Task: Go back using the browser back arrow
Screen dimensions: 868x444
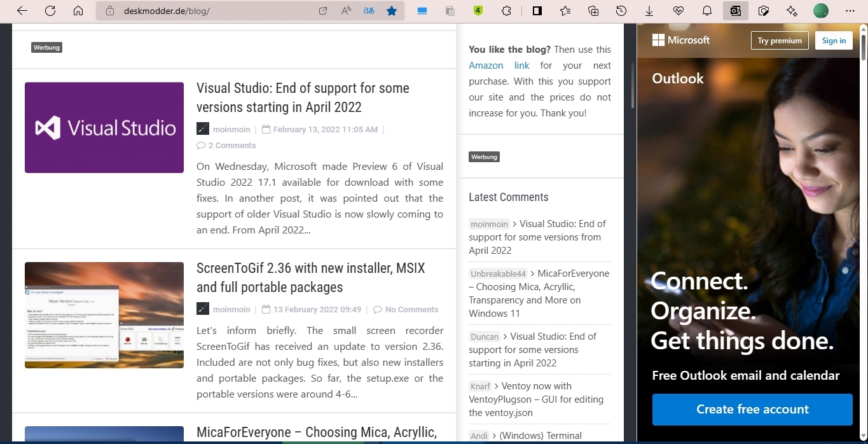Action: [x=22, y=11]
